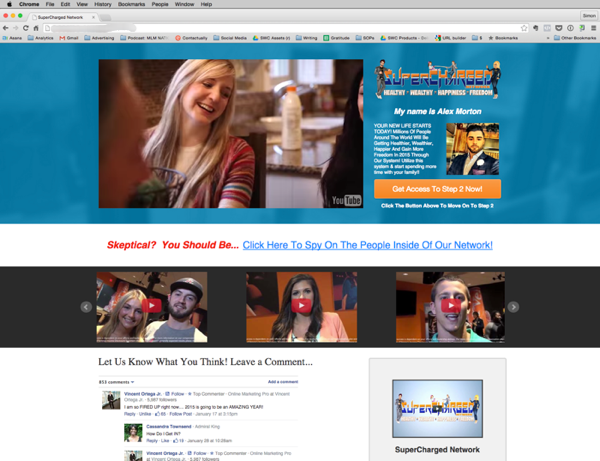Screen dimensions: 600x461
Task: Play the middle carousel video
Action: (x=301, y=305)
